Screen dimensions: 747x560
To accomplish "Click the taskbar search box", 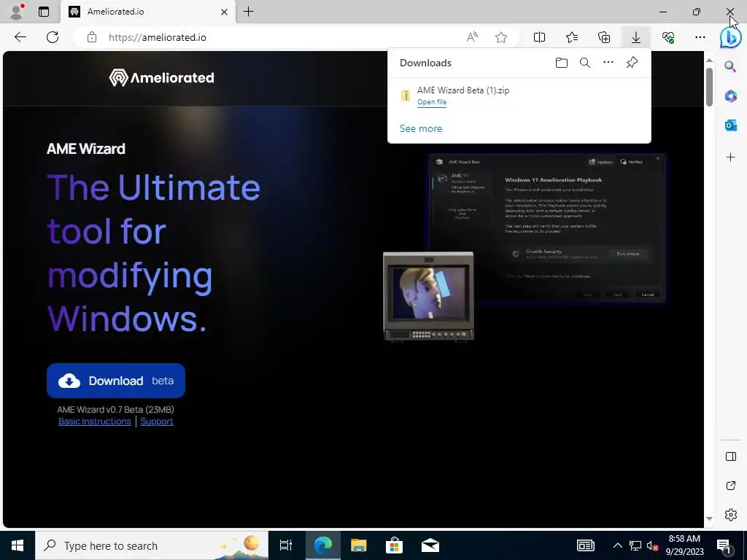I will 152,545.
